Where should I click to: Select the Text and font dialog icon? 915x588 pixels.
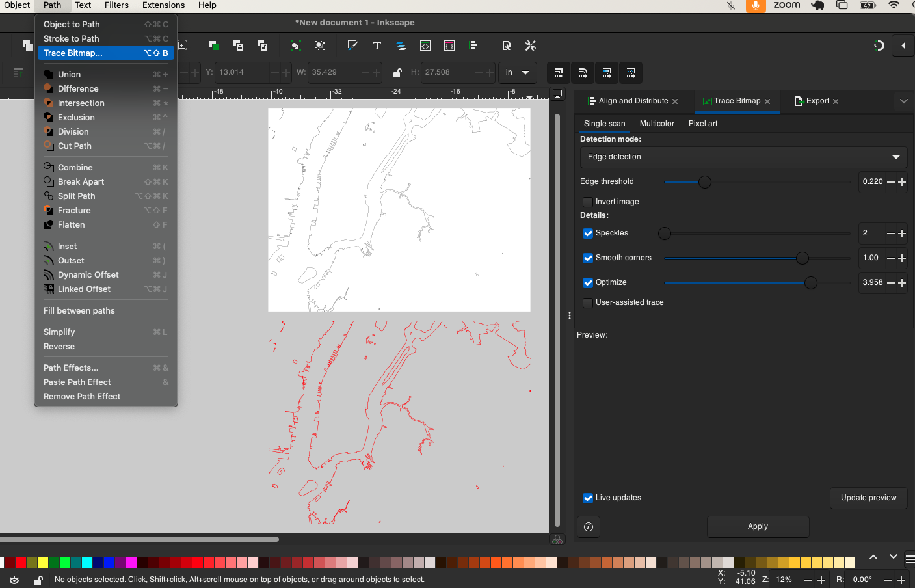(377, 46)
